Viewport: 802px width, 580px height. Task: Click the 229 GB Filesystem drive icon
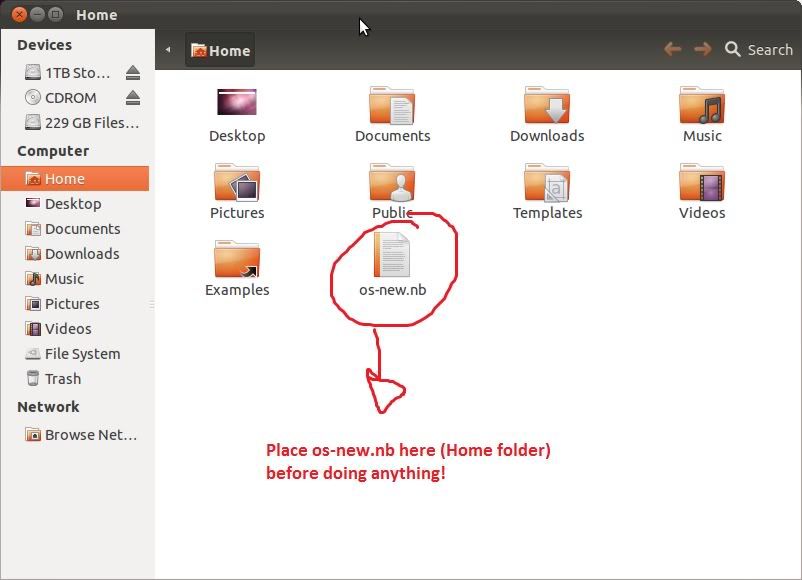coord(33,122)
